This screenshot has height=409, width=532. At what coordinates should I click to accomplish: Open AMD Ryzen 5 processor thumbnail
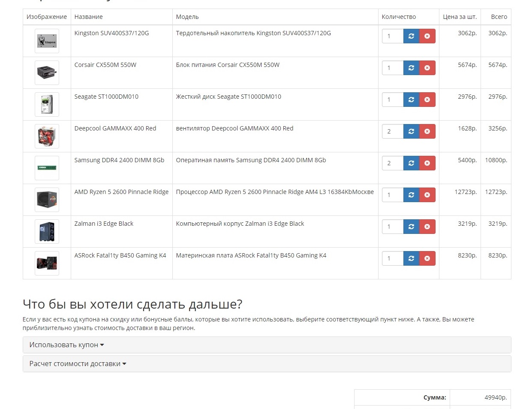(47, 200)
